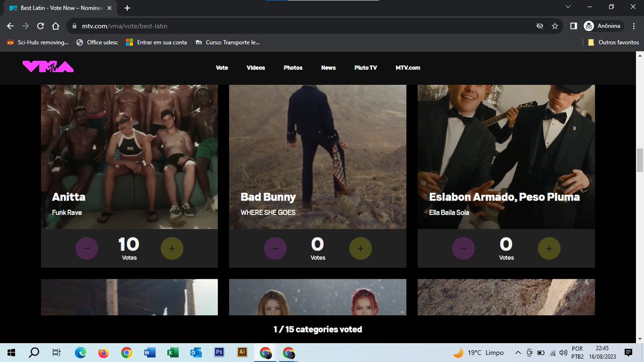Screen dimensions: 644x362
Task: Open a new browser tab
Action: (x=127, y=8)
